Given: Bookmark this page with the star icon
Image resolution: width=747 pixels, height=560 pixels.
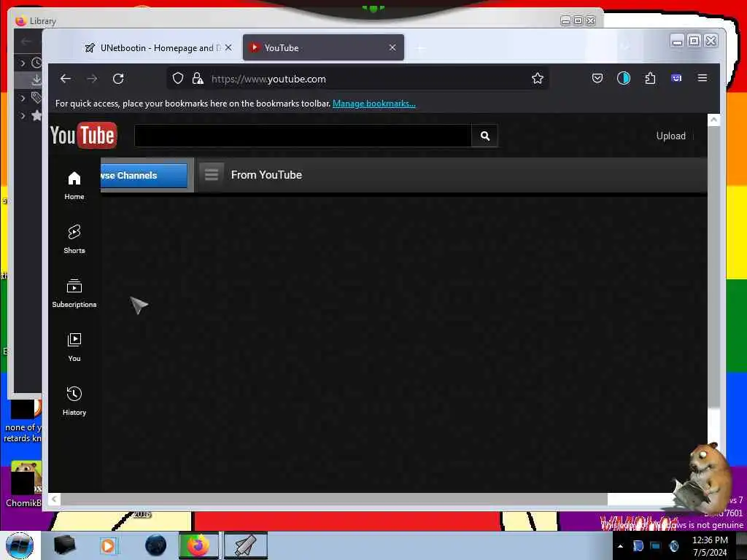Looking at the screenshot, I should tap(538, 79).
